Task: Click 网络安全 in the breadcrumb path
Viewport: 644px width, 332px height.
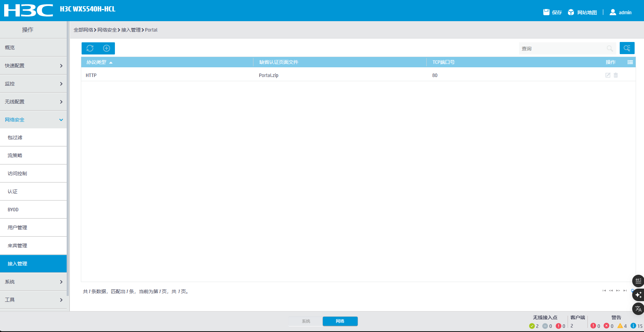Action: click(x=107, y=30)
